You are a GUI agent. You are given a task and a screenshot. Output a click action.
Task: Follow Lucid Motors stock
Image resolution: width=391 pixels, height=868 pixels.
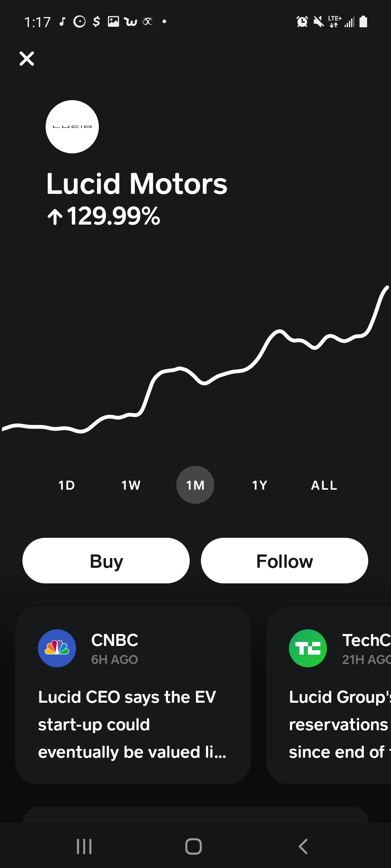[285, 561]
